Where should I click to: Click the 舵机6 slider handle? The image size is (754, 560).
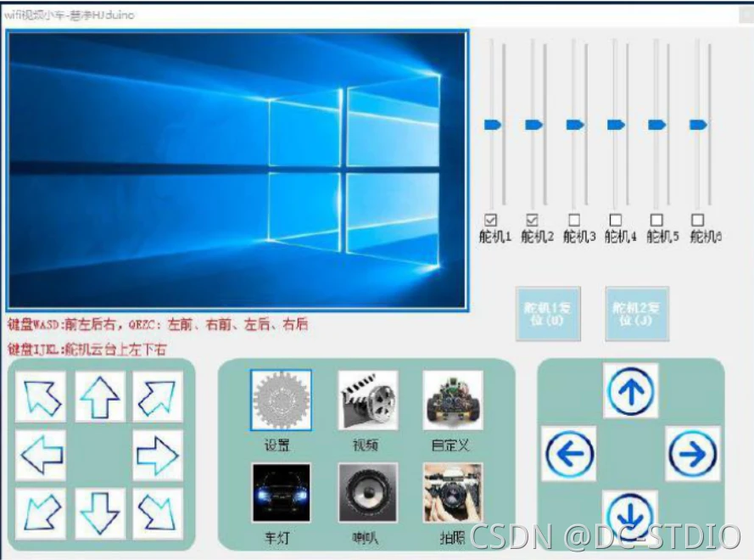pos(699,125)
